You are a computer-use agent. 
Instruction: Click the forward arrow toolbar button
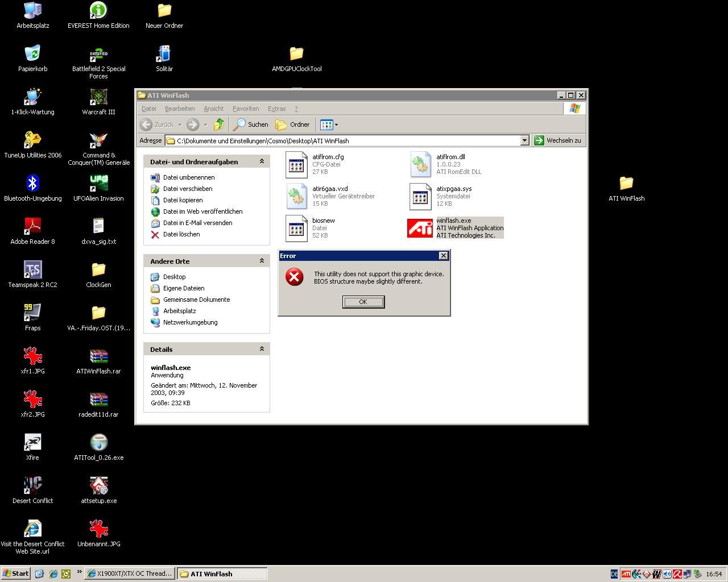(x=193, y=124)
